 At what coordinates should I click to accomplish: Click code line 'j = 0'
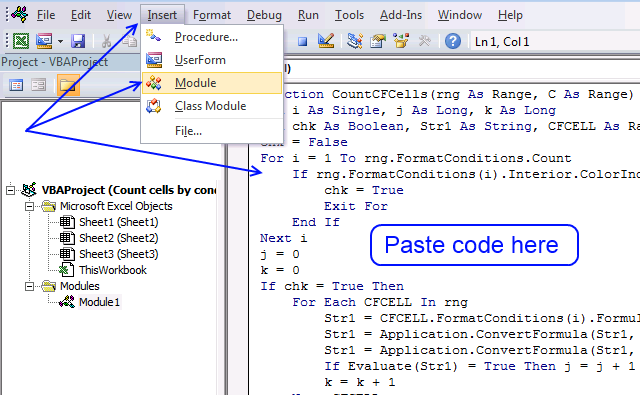coord(280,254)
